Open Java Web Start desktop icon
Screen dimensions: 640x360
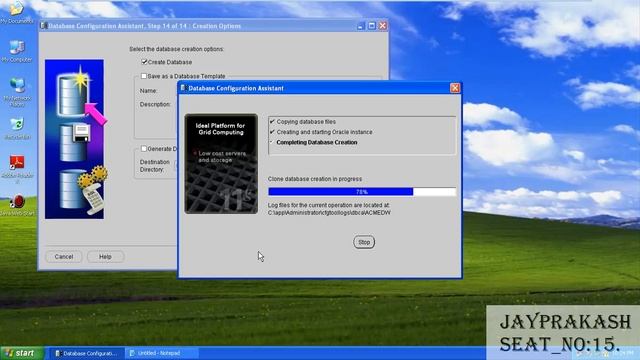[17, 204]
